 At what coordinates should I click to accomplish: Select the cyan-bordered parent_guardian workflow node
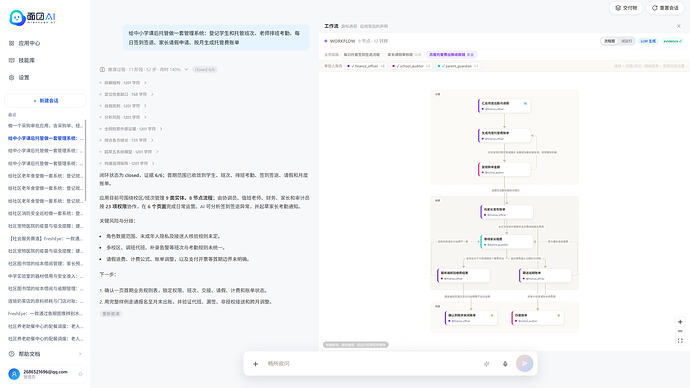[506, 242]
